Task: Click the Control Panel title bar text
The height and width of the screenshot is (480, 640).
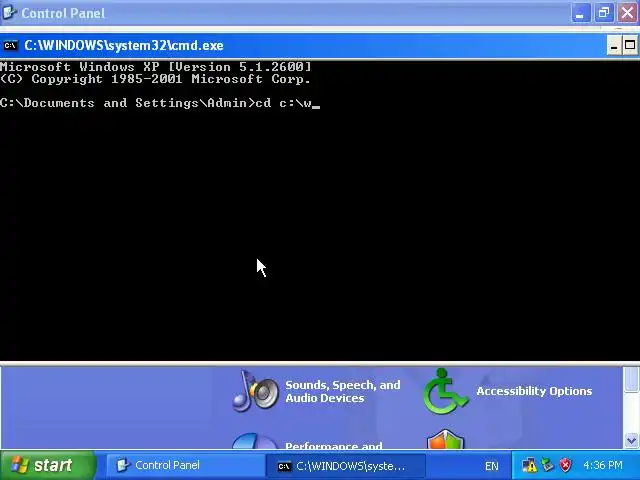Action: (x=63, y=13)
